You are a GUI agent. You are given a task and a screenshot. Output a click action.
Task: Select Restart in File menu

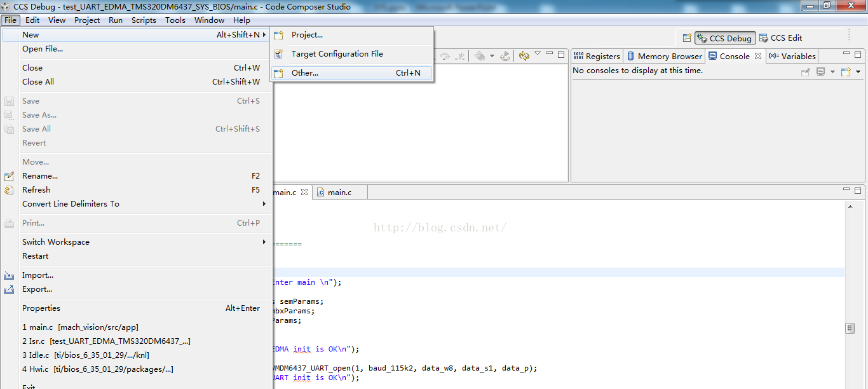point(137,256)
